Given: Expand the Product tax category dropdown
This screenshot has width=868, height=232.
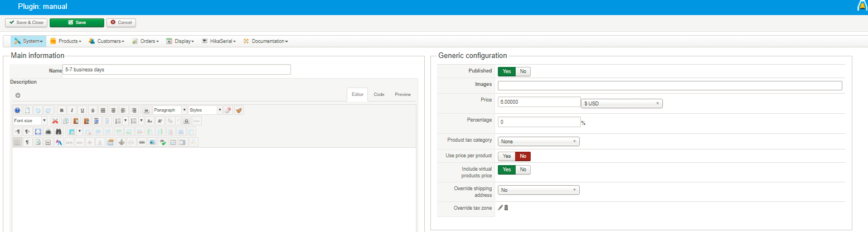Looking at the screenshot, I should (539, 142).
